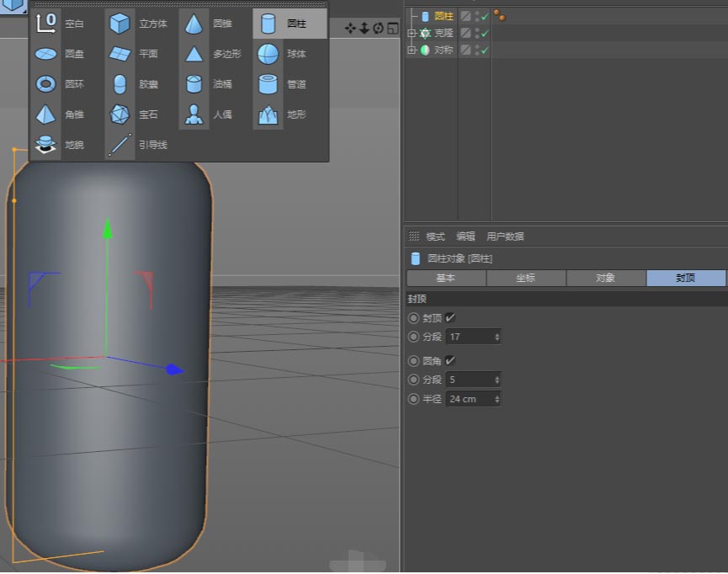Viewport: 728px width, 574px height.
Task: Select the 人偶 (Figure) primitive icon
Action: 194,114
